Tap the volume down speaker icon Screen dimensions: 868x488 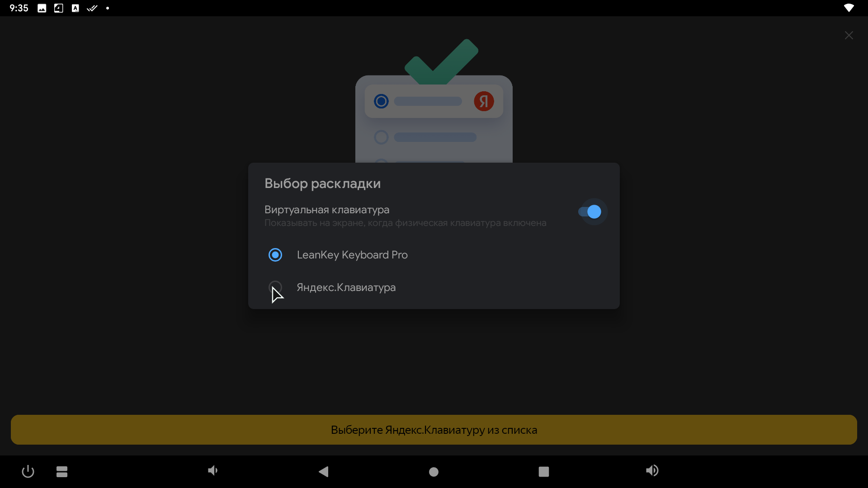coord(212,471)
